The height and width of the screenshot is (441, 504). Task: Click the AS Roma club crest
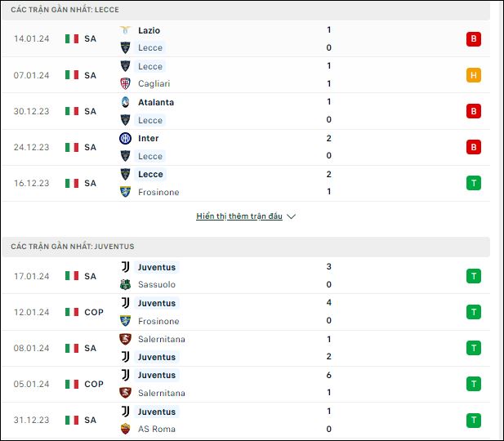click(125, 429)
